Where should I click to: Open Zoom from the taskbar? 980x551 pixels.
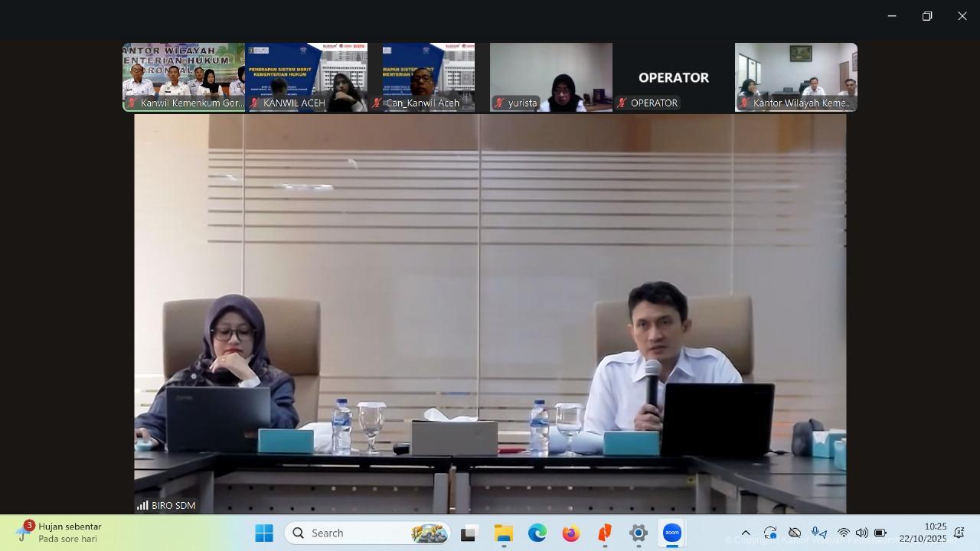pyautogui.click(x=672, y=533)
